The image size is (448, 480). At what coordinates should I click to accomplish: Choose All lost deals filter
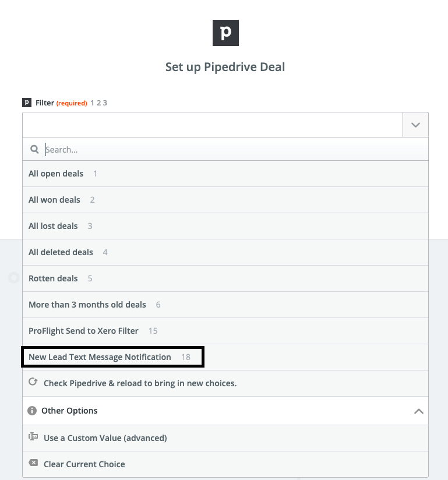click(x=53, y=226)
